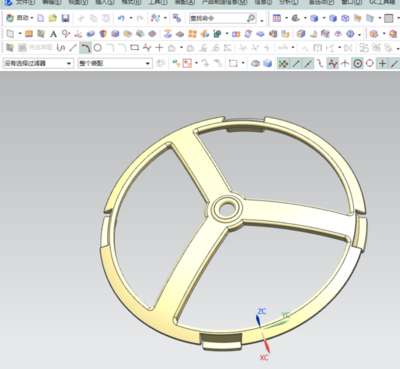This screenshot has width=400, height=369.
Task: Click the orange four-square Pattern Feature icon
Action: (193, 34)
